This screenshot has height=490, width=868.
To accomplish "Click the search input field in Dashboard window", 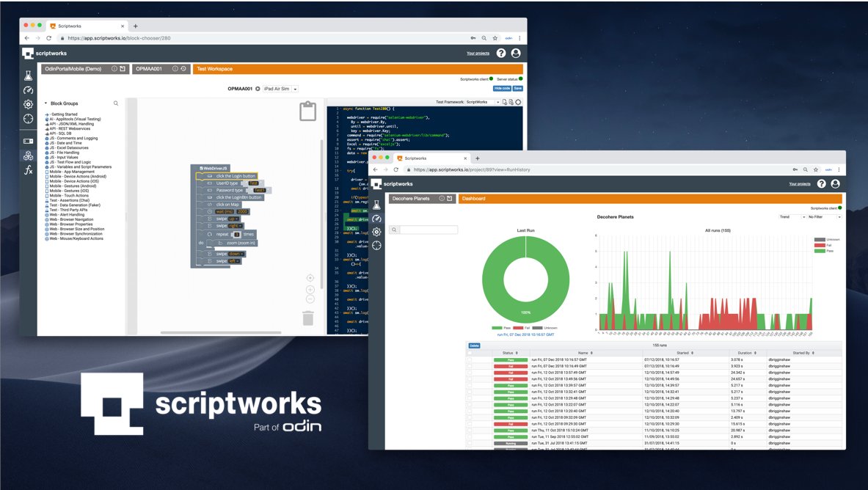I will pos(428,230).
